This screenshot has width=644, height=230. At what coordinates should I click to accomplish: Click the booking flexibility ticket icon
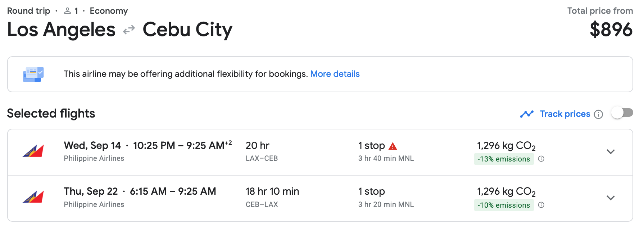(33, 74)
